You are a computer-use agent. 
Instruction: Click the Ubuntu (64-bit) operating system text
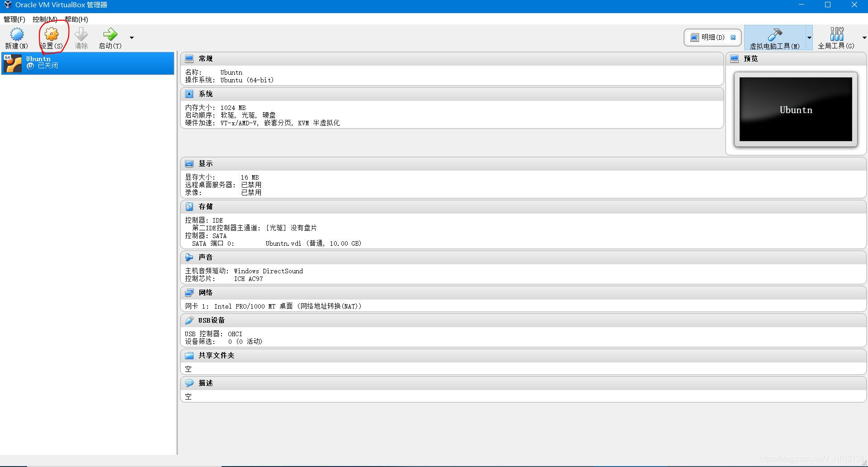pos(247,80)
